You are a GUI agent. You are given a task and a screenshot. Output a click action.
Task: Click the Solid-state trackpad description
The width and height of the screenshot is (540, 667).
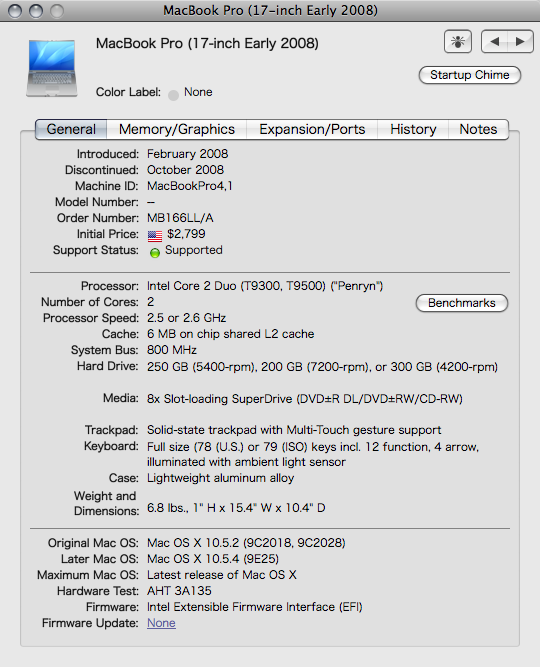click(294, 430)
